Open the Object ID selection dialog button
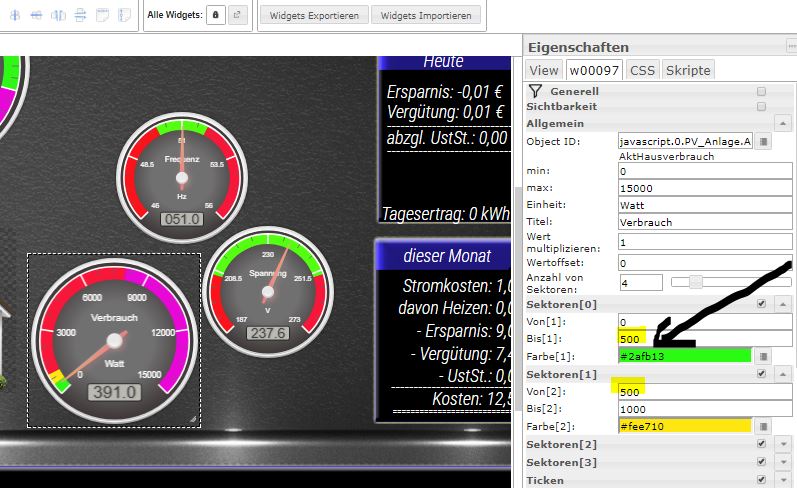The image size is (797, 488). point(764,142)
